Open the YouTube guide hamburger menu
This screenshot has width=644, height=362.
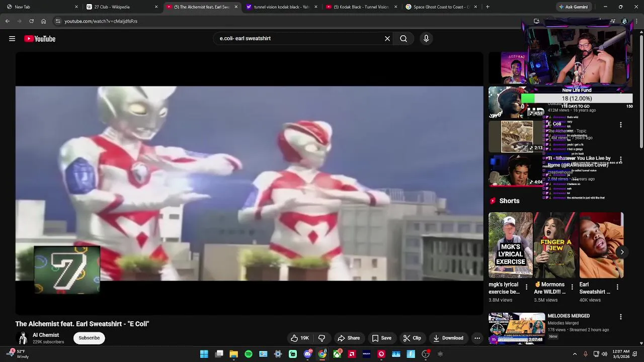12,39
